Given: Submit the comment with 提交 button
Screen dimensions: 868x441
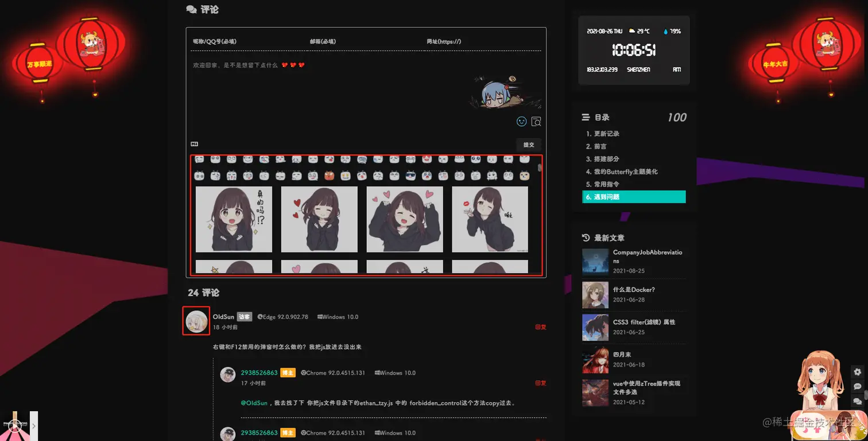Looking at the screenshot, I should (x=529, y=145).
